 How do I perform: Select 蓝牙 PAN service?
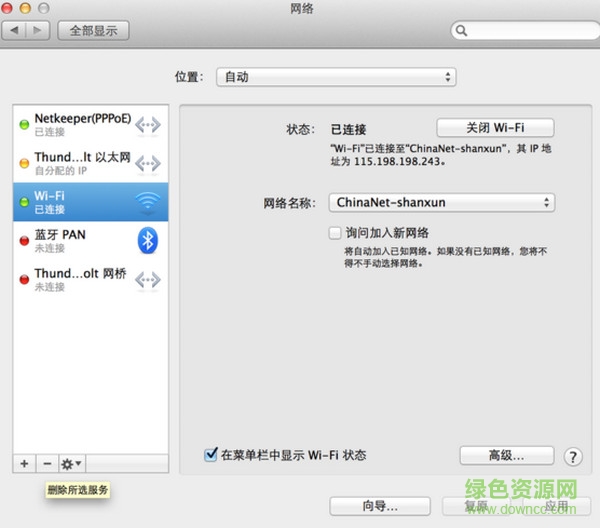pyautogui.click(x=91, y=241)
